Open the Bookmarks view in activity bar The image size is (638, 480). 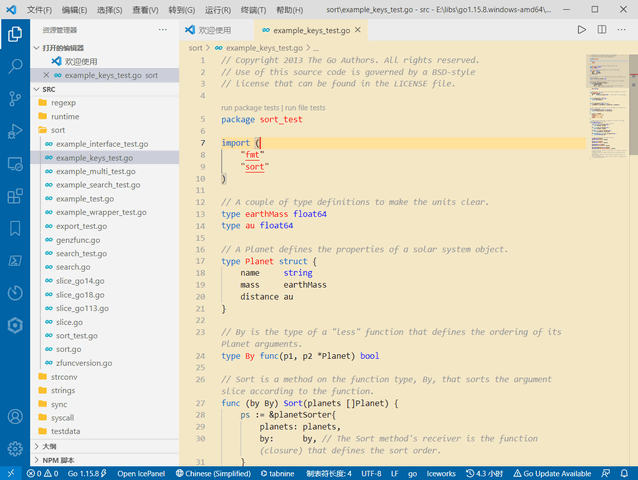click(15, 228)
